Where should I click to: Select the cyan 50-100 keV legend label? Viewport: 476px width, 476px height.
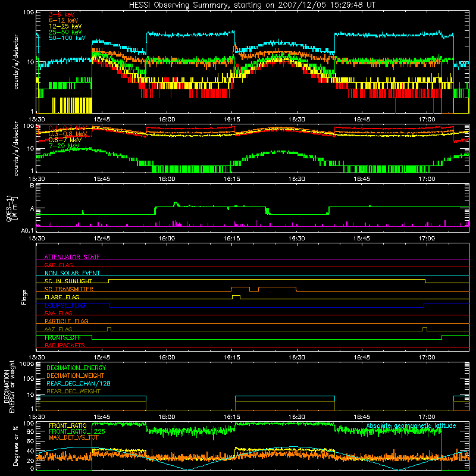[x=67, y=37]
